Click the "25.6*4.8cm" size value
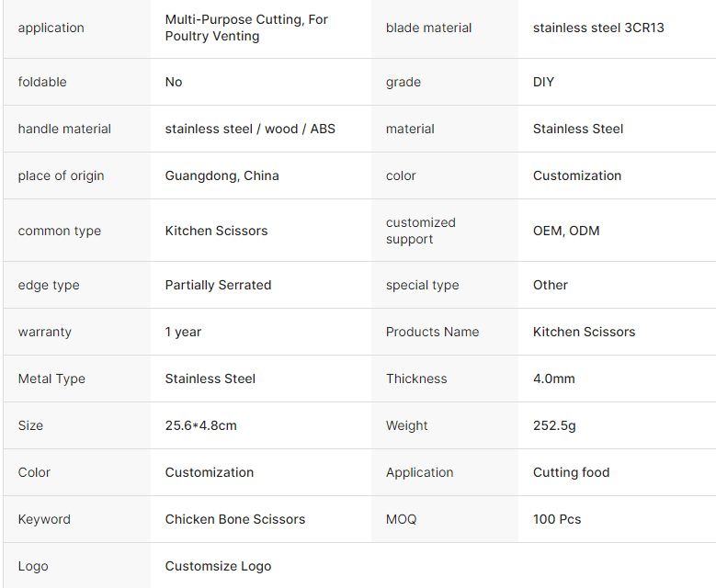Image resolution: width=716 pixels, height=588 pixels. 200,425
